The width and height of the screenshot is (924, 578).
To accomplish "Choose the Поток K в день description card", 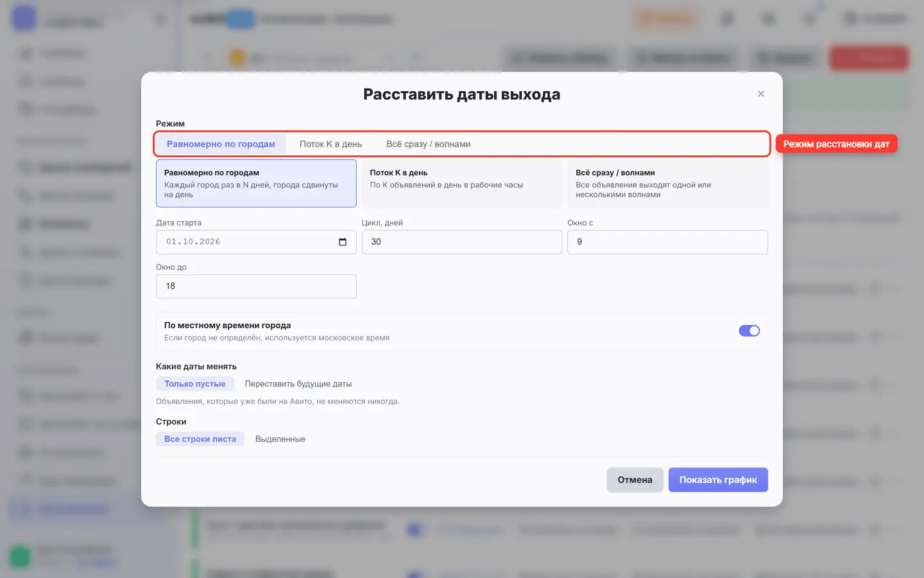I will coord(462,184).
